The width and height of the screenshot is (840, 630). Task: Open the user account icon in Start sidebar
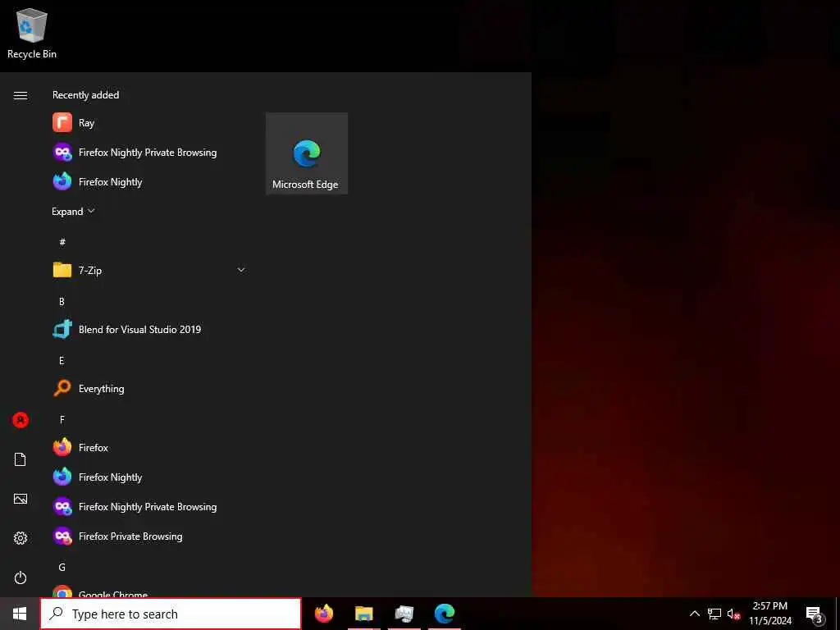click(21, 420)
